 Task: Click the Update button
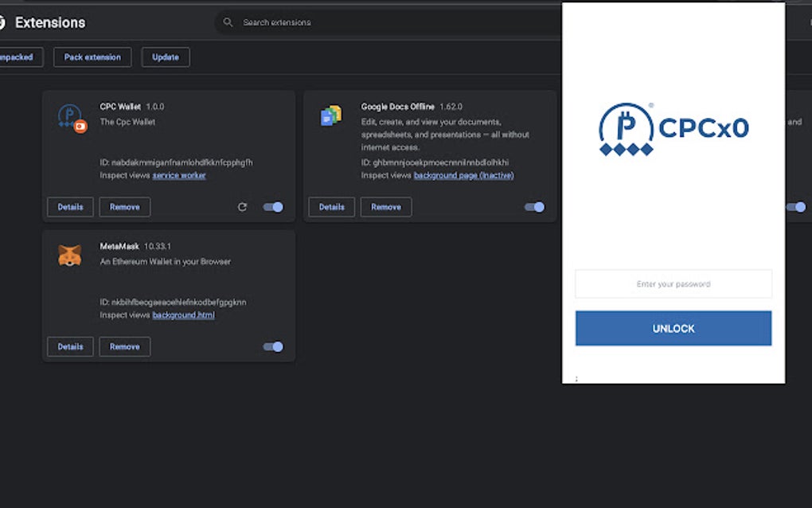pyautogui.click(x=165, y=57)
